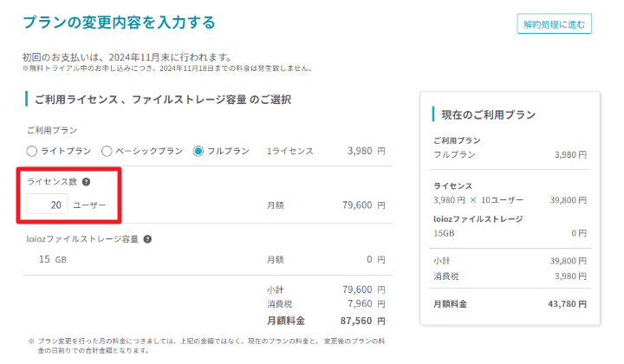Select the ライトプラン radio button

[x=32, y=151]
